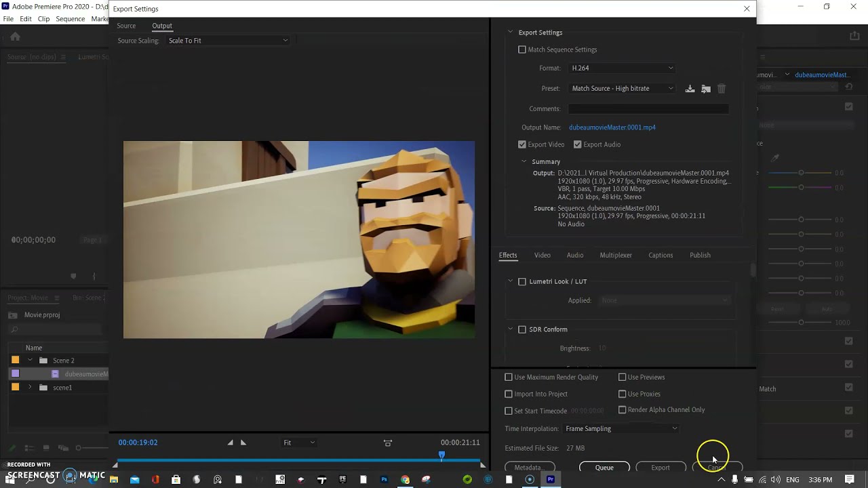Switch to Premiere Pro taskbar icon
Screen dimensions: 868x488
[551, 480]
